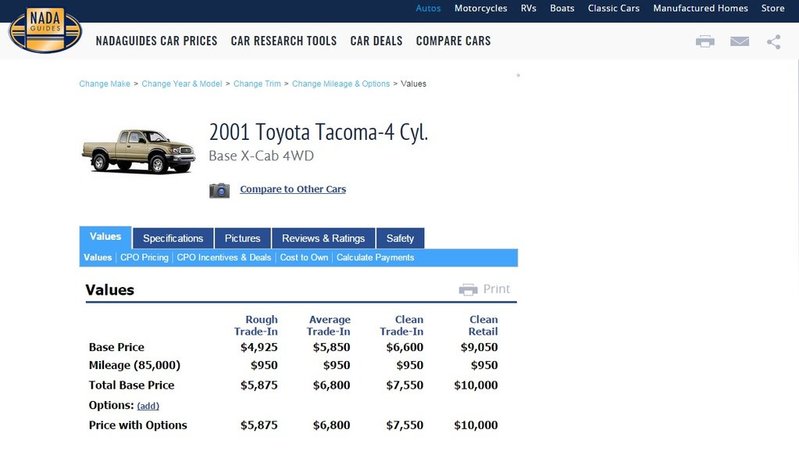
Task: Click Compare to Other Cars link
Action: click(293, 189)
